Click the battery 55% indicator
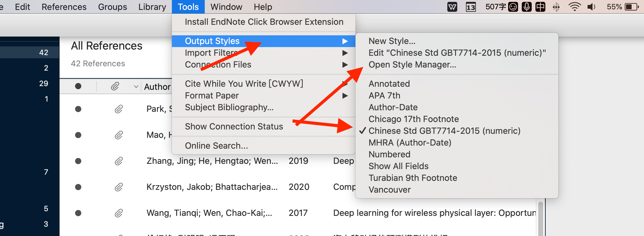The width and height of the screenshot is (644, 236). tap(623, 7)
